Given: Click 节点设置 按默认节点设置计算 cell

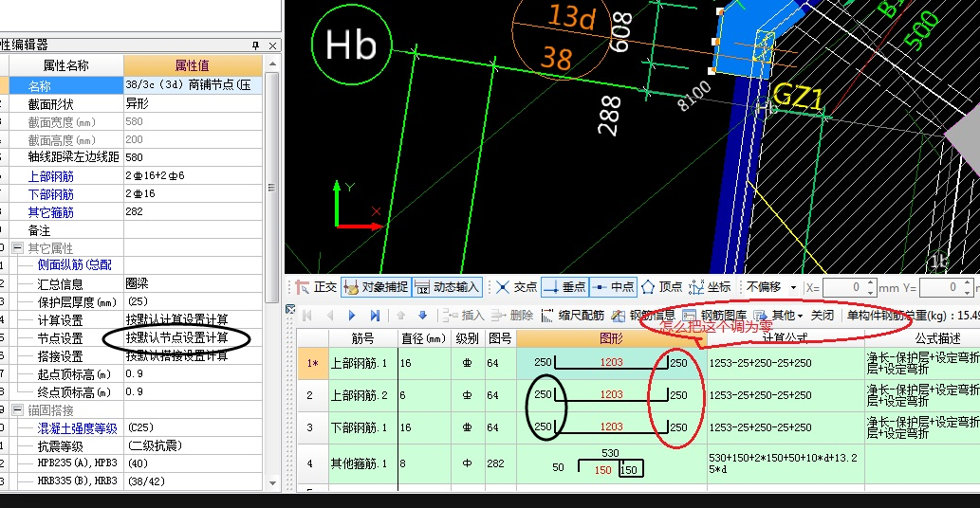Looking at the screenshot, I should [193, 337].
